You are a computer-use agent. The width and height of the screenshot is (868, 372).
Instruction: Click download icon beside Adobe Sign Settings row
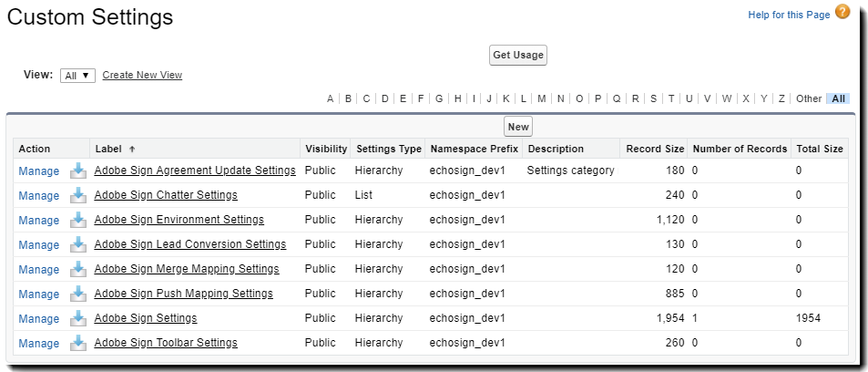click(x=77, y=318)
